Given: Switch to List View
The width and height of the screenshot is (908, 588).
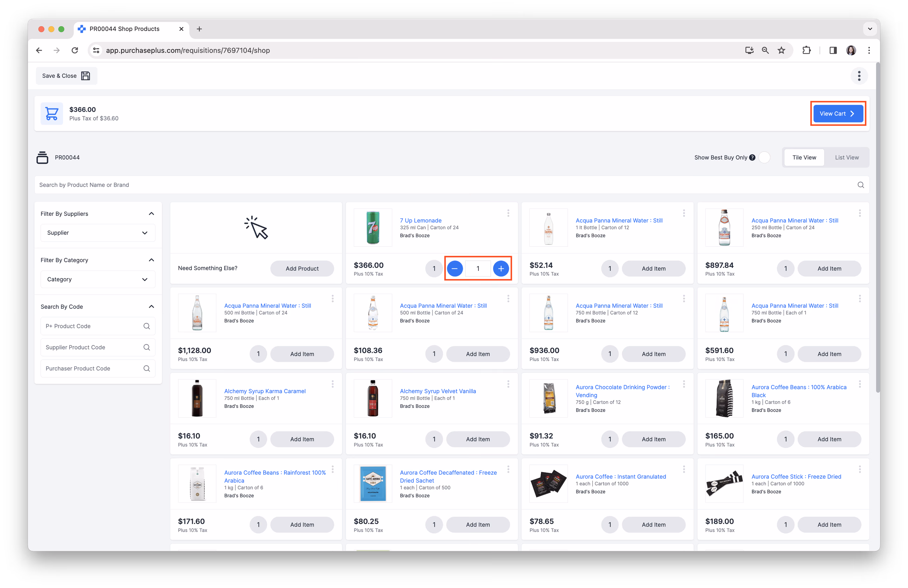Looking at the screenshot, I should coord(847,157).
